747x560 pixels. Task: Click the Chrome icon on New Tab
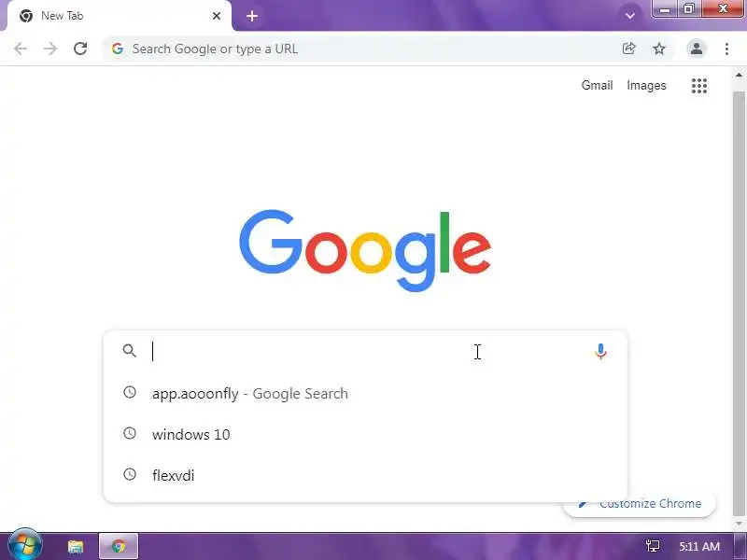pos(26,16)
